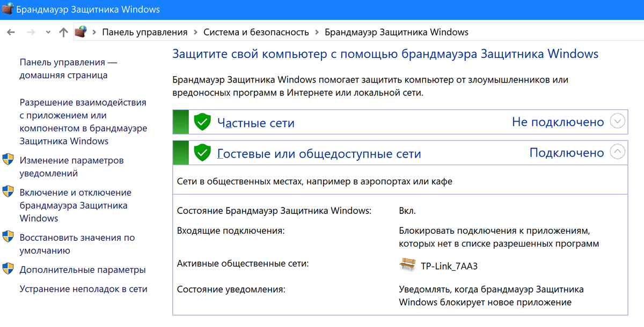Click network name 'TP-Link_7AA3'
The height and width of the screenshot is (327, 644).
(x=449, y=266)
